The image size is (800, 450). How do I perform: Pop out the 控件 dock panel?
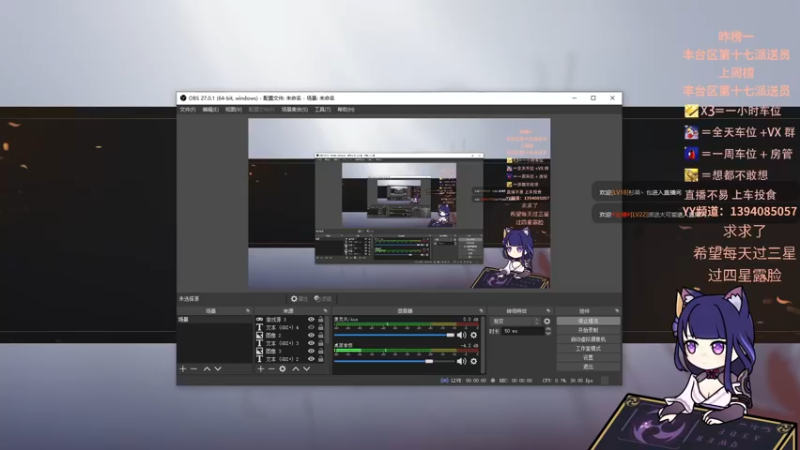pyautogui.click(x=617, y=311)
